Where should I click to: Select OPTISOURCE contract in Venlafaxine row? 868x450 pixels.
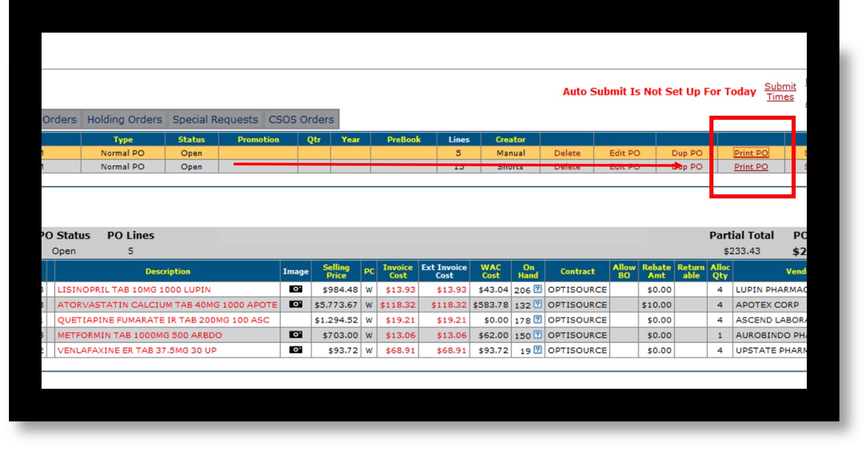(577, 350)
